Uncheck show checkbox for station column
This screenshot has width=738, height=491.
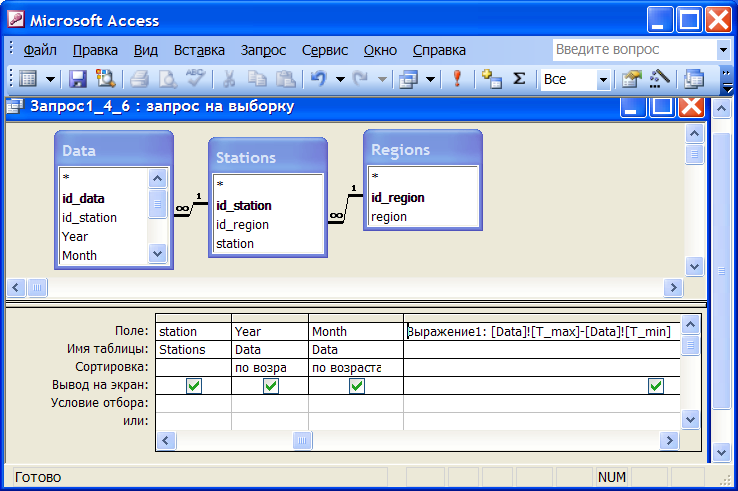pos(194,386)
